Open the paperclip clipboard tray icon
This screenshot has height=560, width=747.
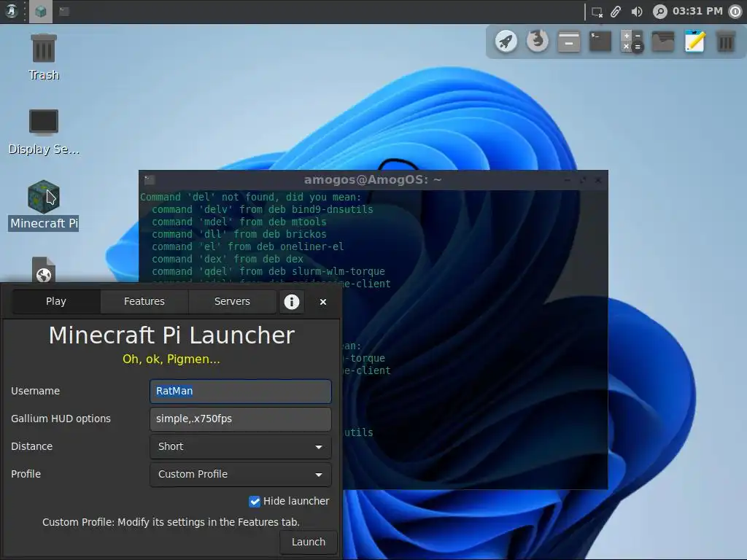tap(616, 12)
